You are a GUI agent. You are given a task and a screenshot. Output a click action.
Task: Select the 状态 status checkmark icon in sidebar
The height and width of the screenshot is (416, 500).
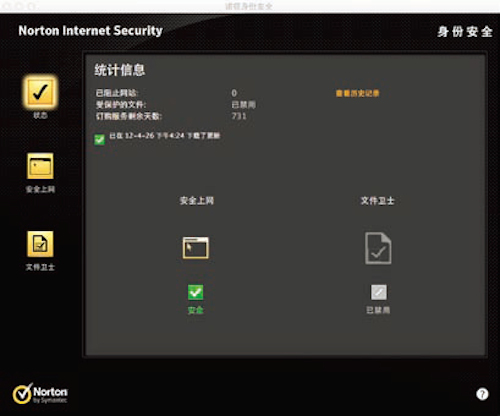40,92
